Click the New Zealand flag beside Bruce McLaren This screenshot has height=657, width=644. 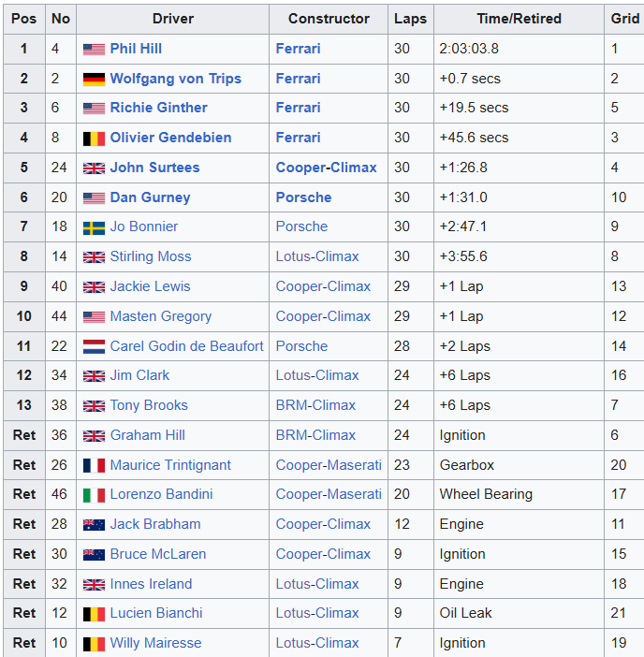point(94,555)
